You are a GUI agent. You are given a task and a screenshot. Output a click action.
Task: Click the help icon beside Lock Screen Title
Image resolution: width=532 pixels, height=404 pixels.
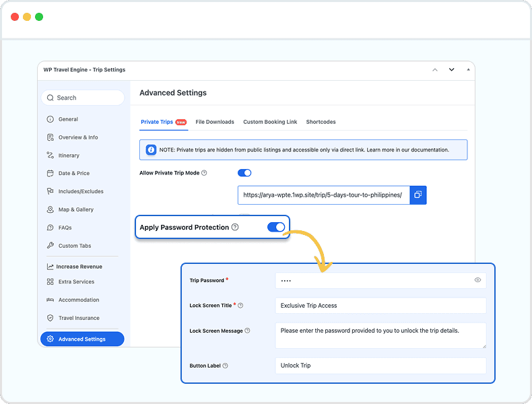point(240,306)
